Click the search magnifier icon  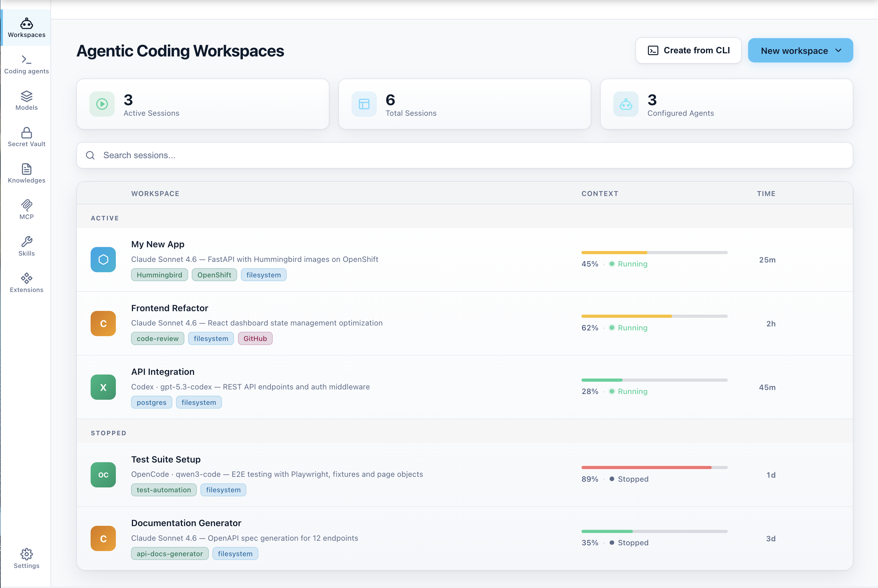coord(90,155)
